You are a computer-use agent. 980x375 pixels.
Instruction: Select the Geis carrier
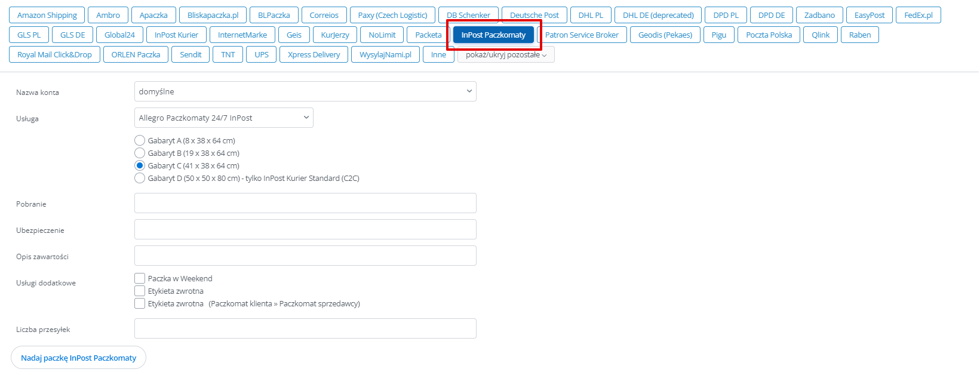(294, 35)
